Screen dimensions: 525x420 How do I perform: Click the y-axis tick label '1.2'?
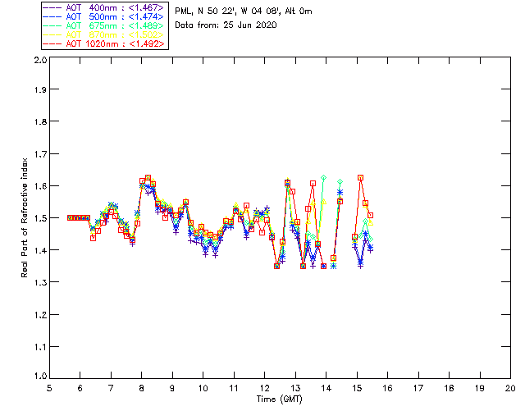pos(40,315)
